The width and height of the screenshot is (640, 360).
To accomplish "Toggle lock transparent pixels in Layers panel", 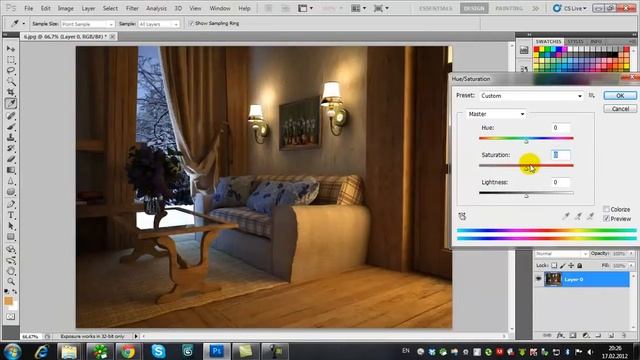I will 554,266.
